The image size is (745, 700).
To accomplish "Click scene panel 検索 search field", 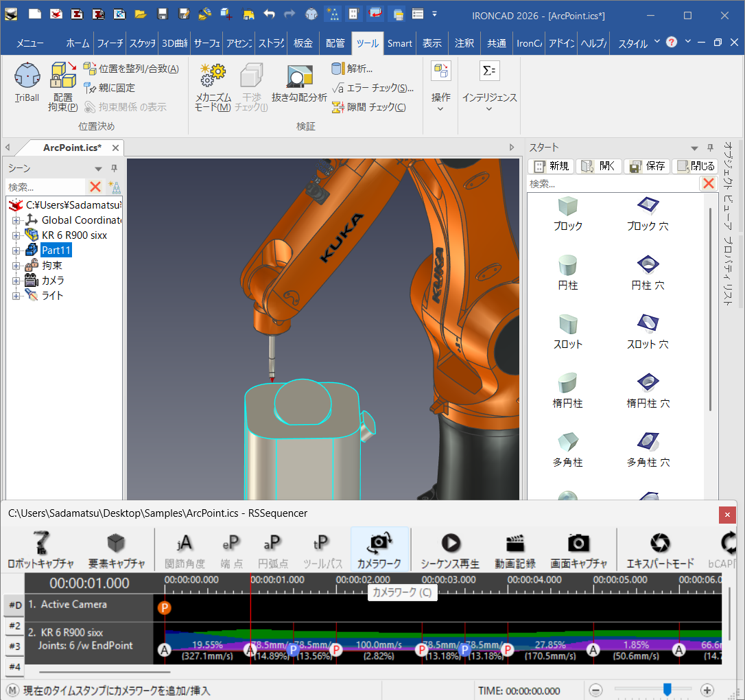I will tap(45, 187).
